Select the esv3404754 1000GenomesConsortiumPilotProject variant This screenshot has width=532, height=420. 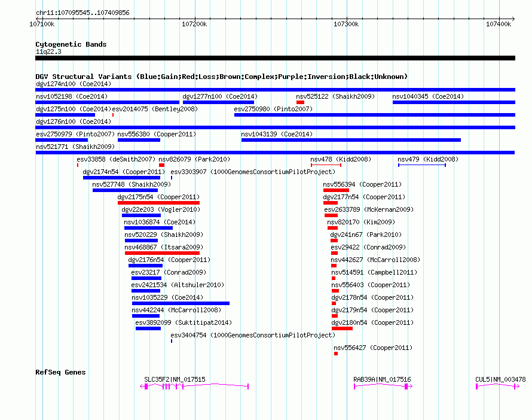pyautogui.click(x=253, y=335)
